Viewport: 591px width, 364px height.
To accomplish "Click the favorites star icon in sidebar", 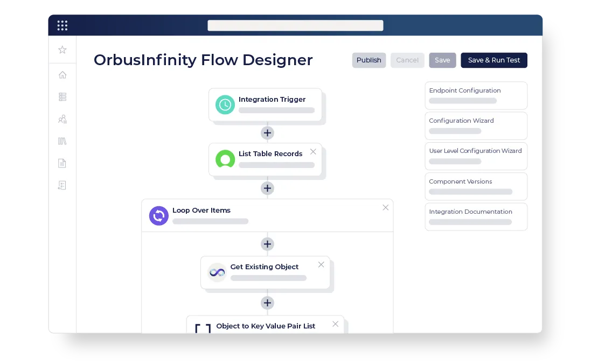I will tap(62, 50).
